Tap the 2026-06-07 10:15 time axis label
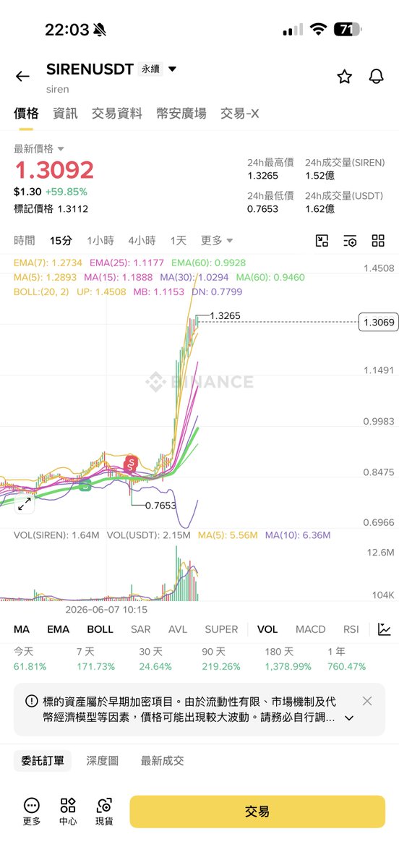This screenshot has height=868, width=399. (106, 610)
